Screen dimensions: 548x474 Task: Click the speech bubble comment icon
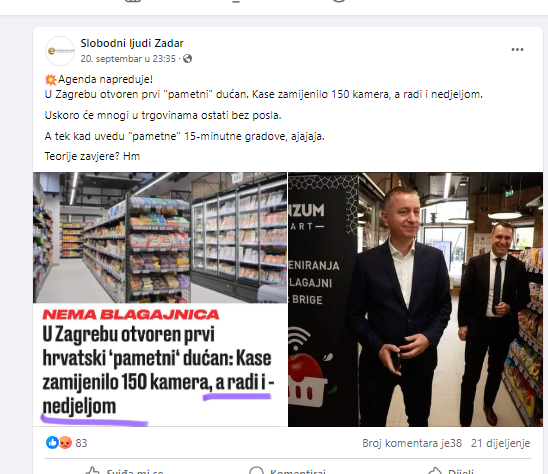click(256, 471)
